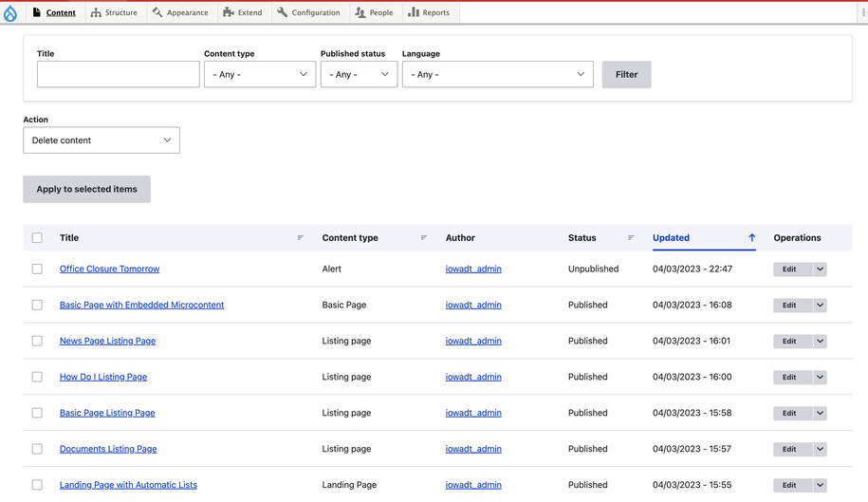Check the Basic Page with Embedded Microcontent checkbox

(x=37, y=305)
